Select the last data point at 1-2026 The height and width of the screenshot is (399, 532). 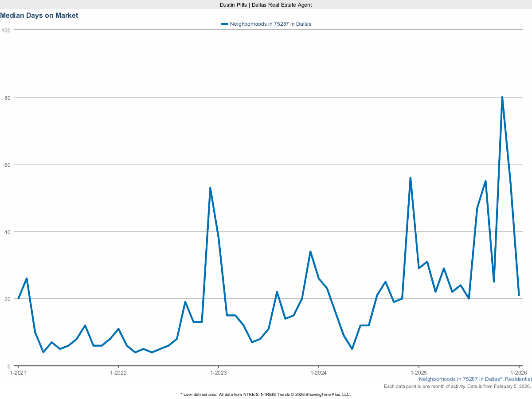519,295
